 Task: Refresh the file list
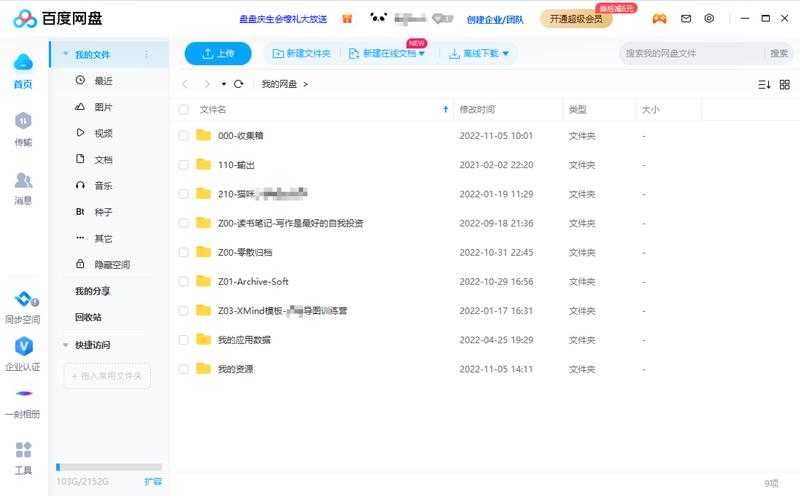pyautogui.click(x=238, y=84)
